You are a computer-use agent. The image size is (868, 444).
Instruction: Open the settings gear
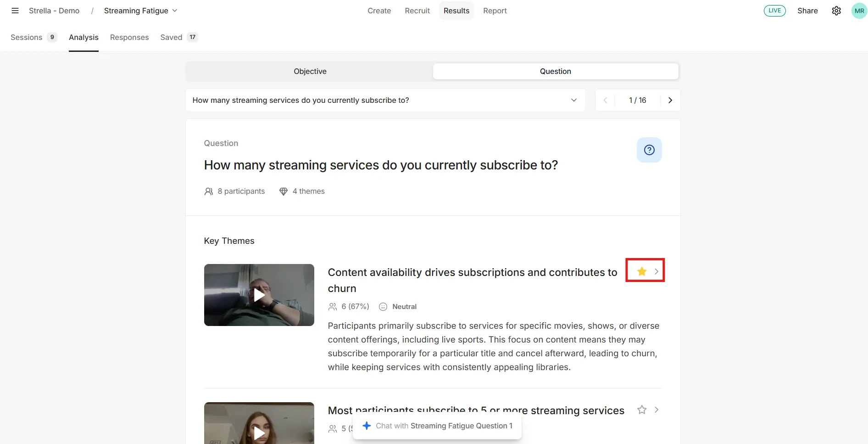(x=836, y=11)
